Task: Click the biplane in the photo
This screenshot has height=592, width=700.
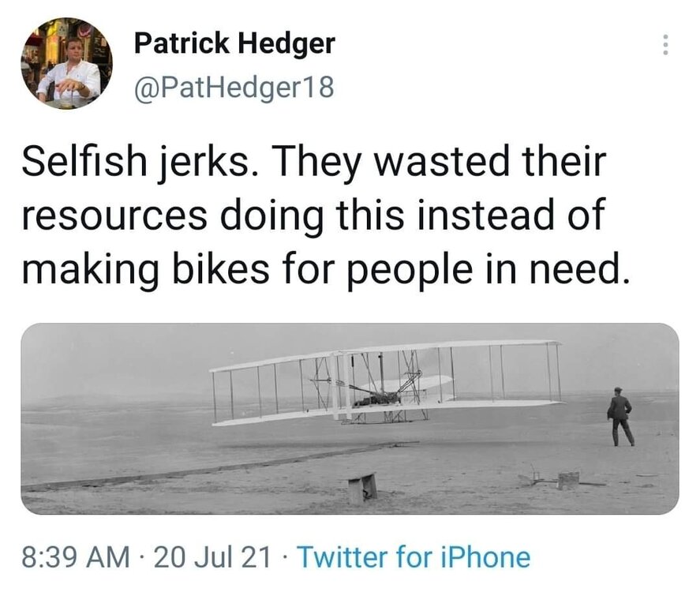Action: point(386,384)
